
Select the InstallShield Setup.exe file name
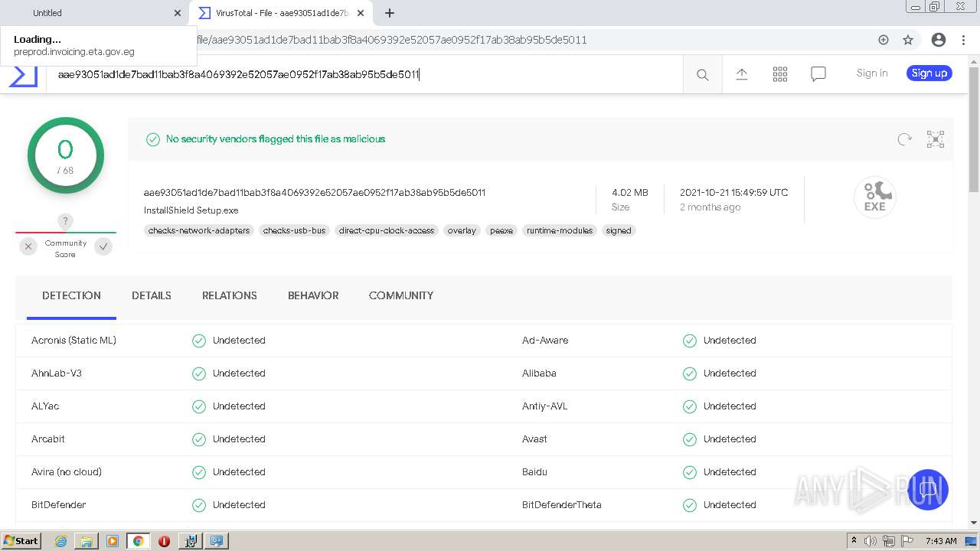(191, 210)
